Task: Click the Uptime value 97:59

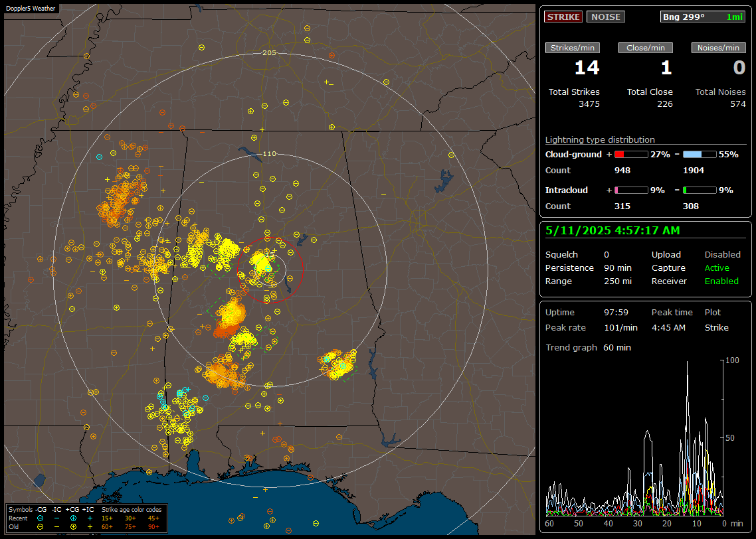Action: pyautogui.click(x=616, y=313)
